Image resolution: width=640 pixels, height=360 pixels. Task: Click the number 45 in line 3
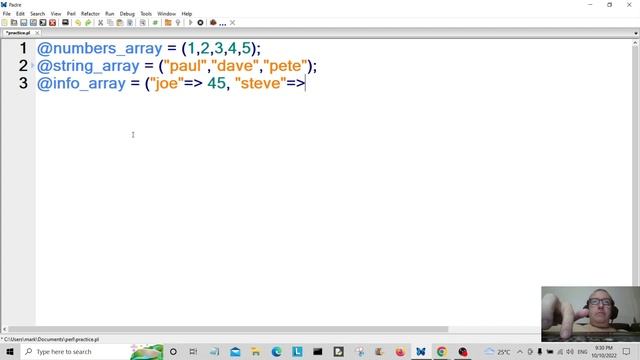(216, 83)
